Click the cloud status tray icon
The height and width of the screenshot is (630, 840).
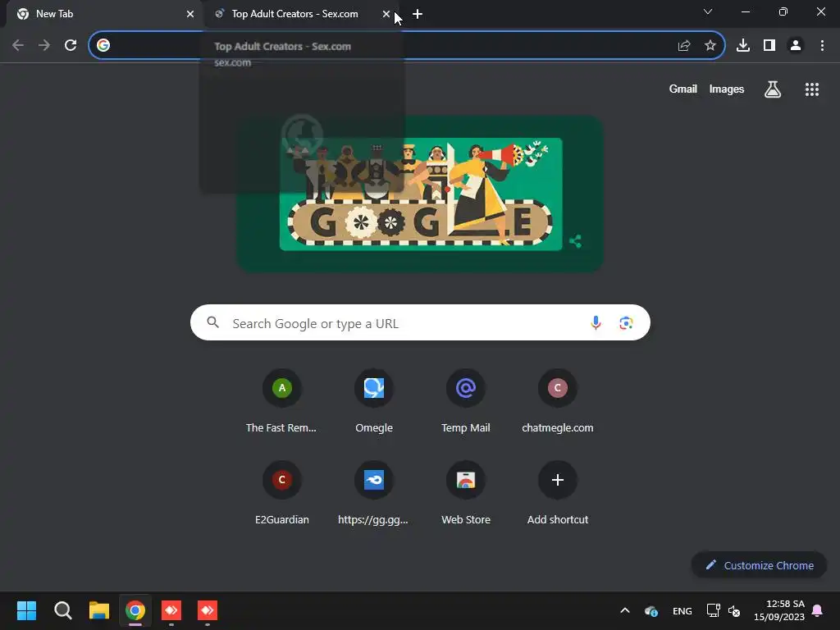pos(651,611)
